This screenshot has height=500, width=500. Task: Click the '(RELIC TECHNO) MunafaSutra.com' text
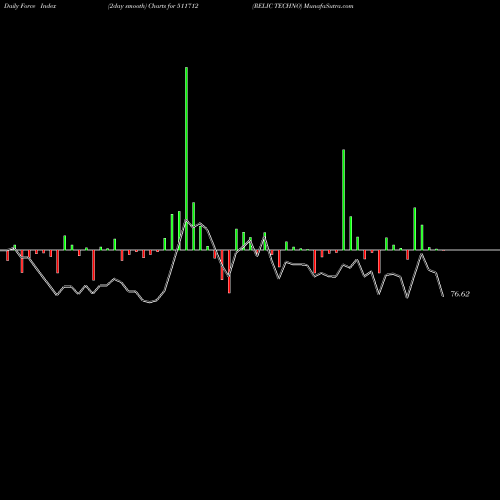[303, 6]
